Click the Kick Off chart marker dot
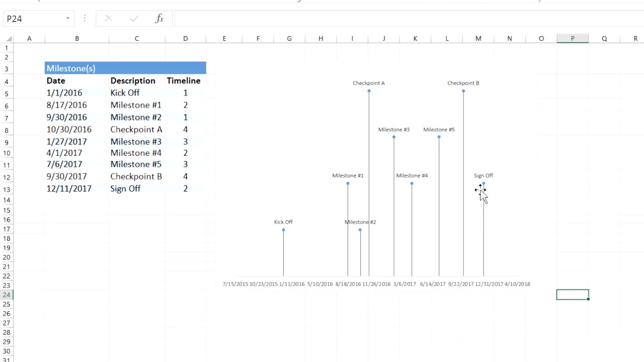The height and width of the screenshot is (362, 644). tap(283, 230)
